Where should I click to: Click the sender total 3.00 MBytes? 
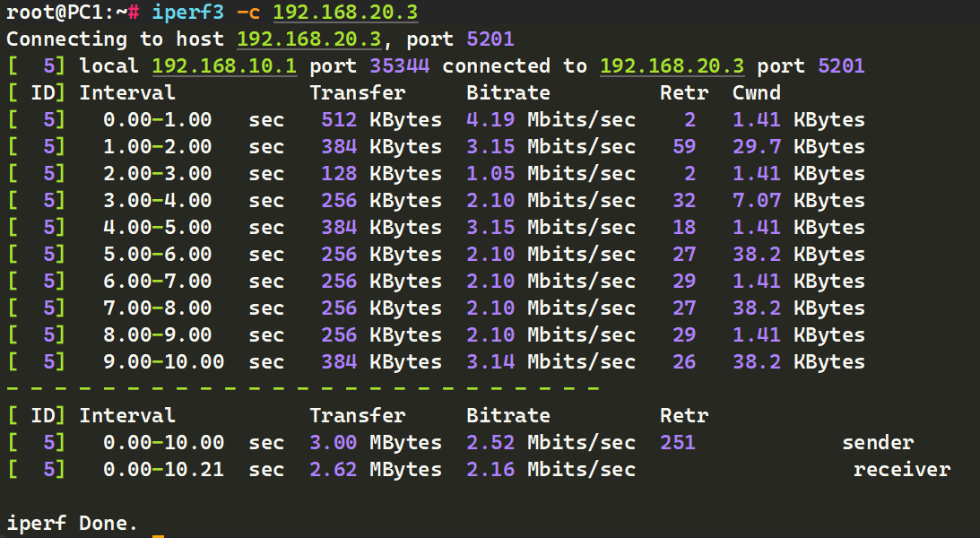point(376,442)
